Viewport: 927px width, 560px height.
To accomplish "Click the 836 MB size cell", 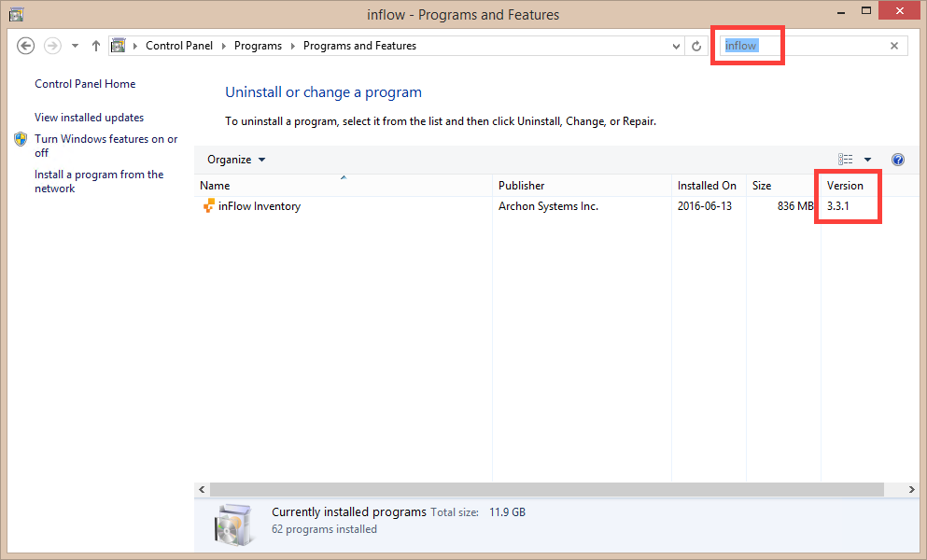I will pyautogui.click(x=795, y=206).
